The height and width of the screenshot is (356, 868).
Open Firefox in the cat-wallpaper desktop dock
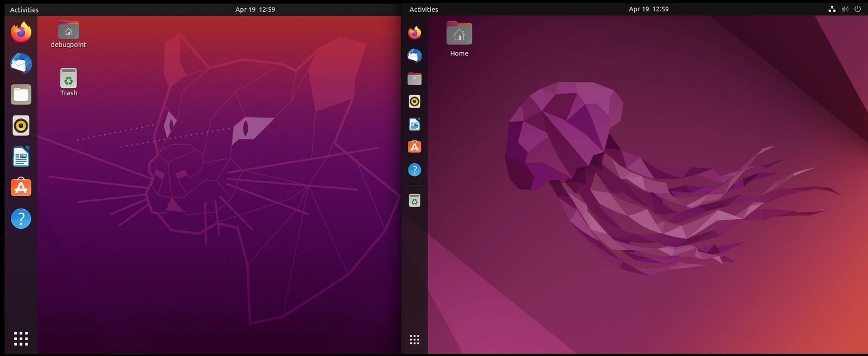tap(21, 32)
